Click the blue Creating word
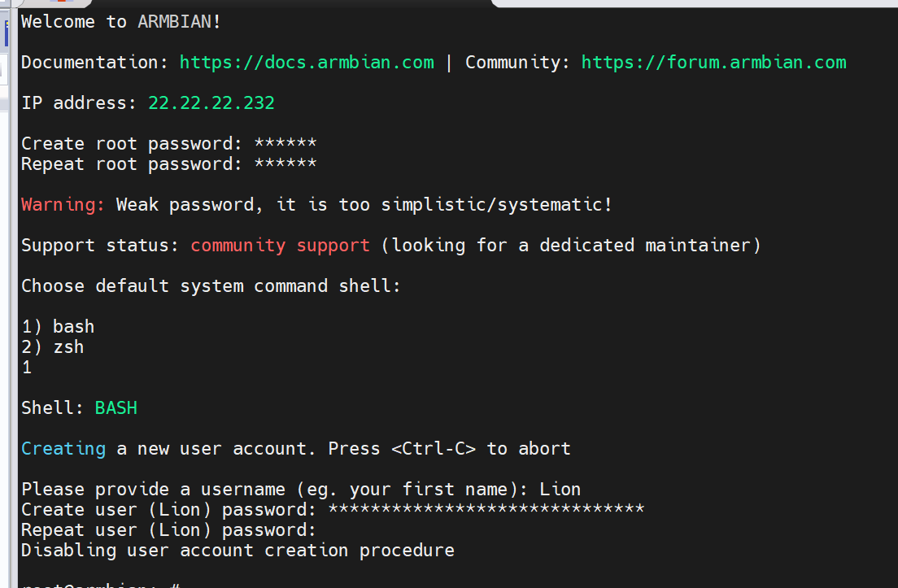The width and height of the screenshot is (898, 588). [63, 449]
